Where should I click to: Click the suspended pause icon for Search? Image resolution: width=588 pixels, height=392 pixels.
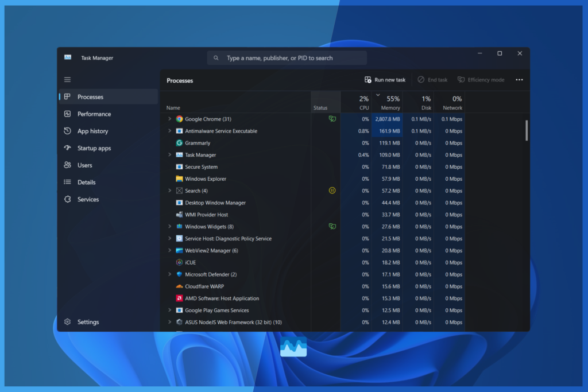coord(332,191)
